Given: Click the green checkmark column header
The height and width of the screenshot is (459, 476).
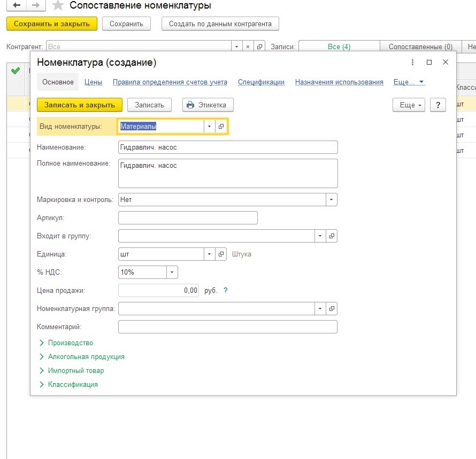Looking at the screenshot, I should pos(15,71).
